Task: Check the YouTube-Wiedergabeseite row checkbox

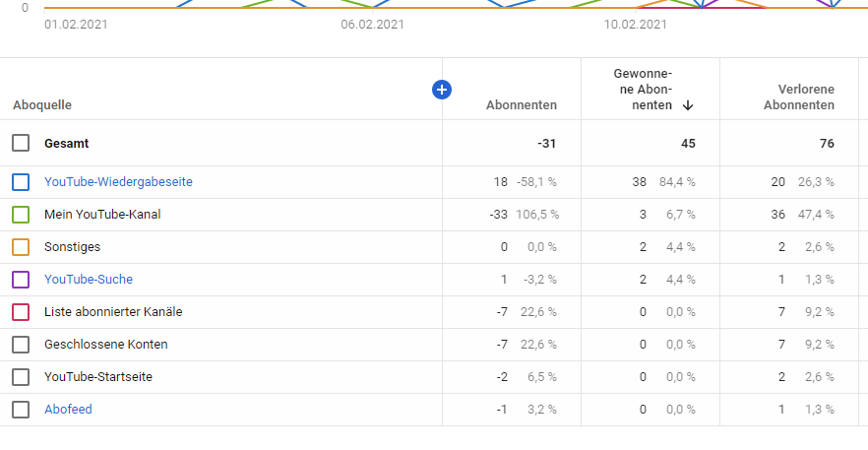Action: coord(21,182)
